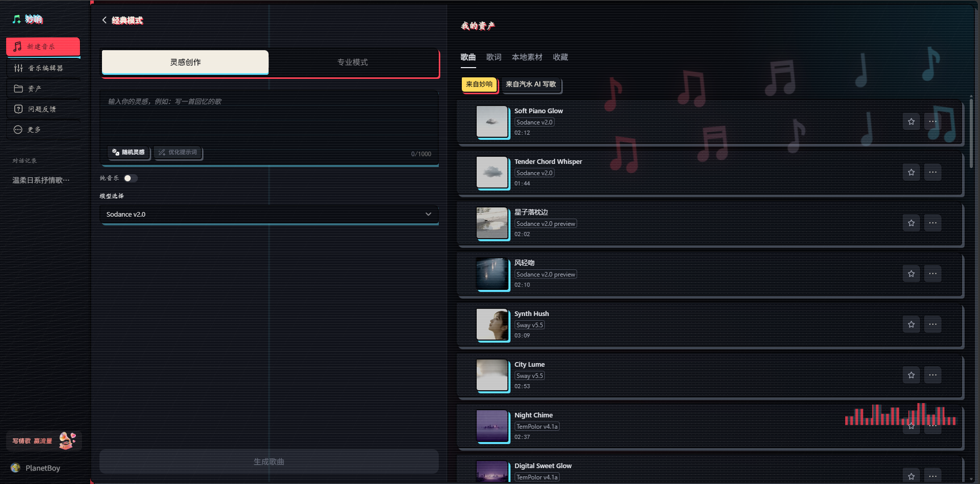
Task: Switch to 专业模式 tab
Action: pyautogui.click(x=353, y=62)
